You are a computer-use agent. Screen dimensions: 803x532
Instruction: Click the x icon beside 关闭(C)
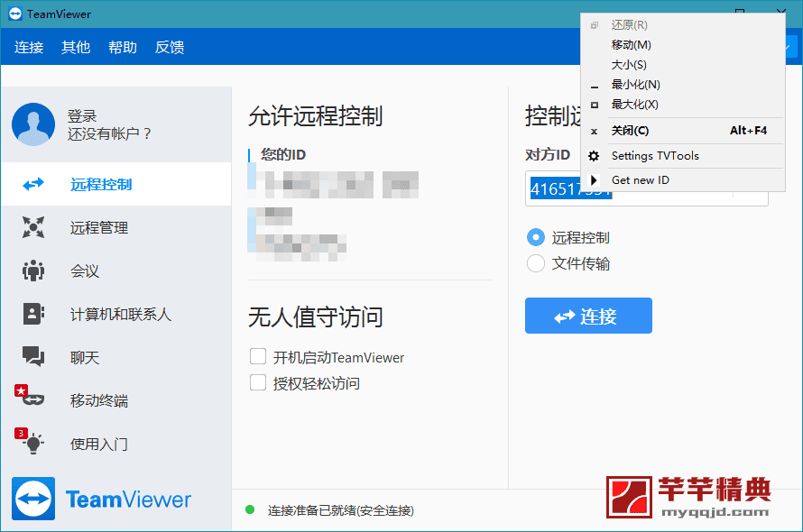[594, 131]
